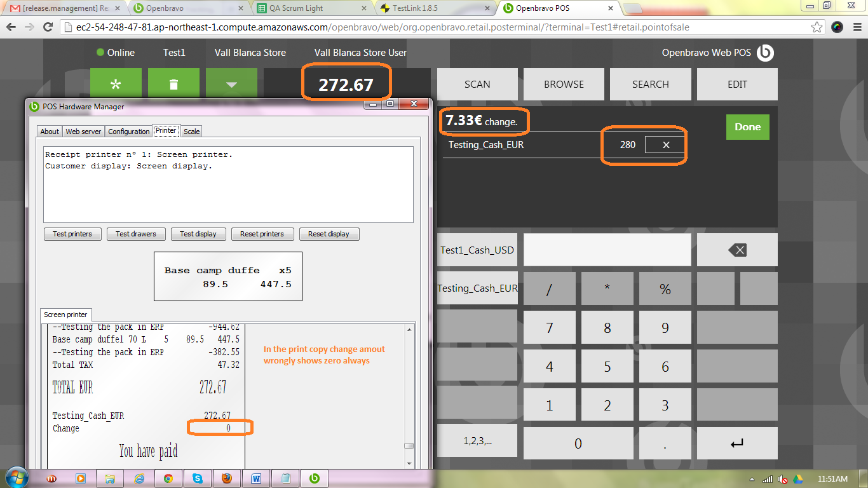
Task: Open the Windows Start menu
Action: point(16,478)
